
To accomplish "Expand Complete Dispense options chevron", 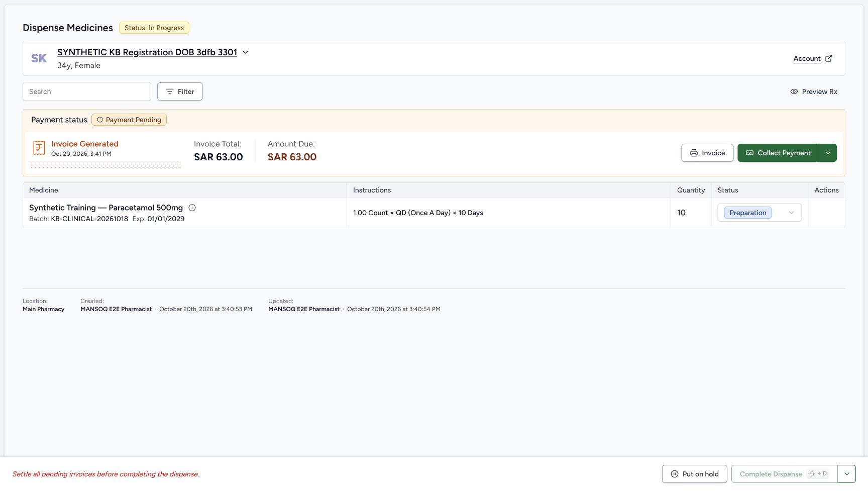I will 847,474.
